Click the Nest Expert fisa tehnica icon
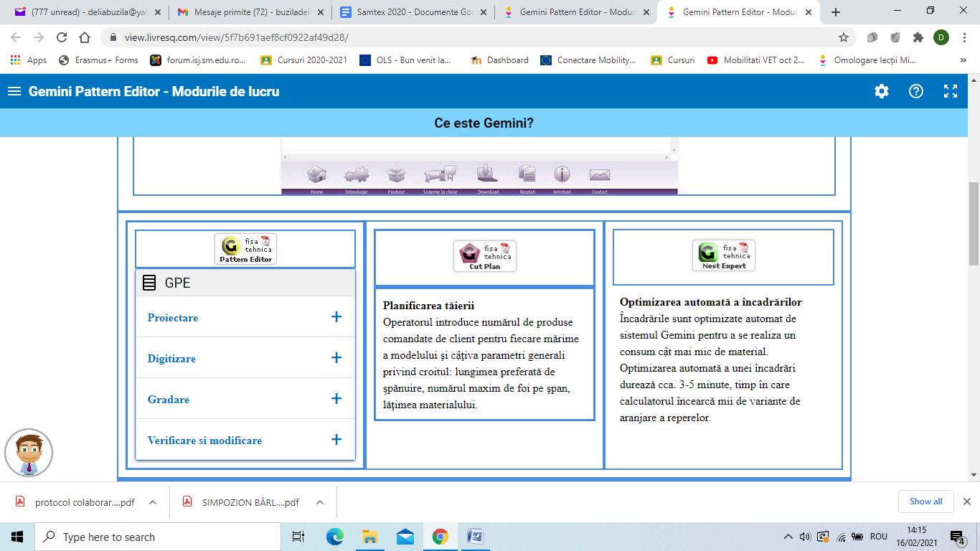Image resolution: width=980 pixels, height=551 pixels. [x=724, y=255]
